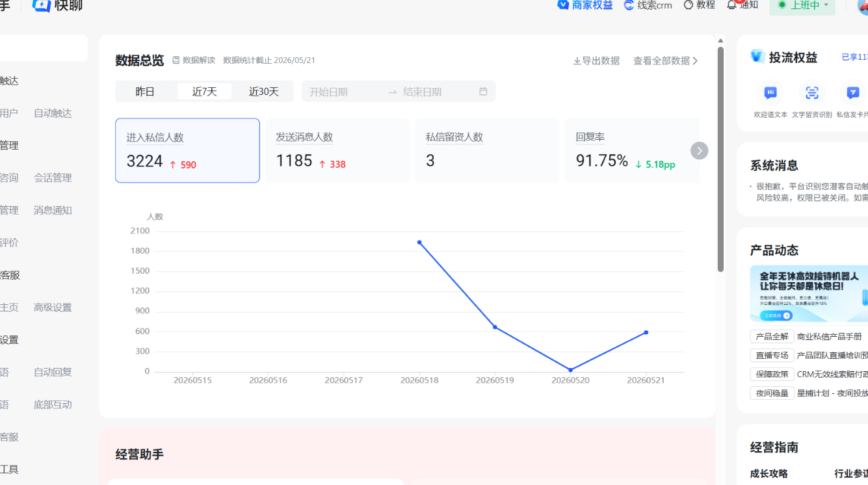Open 商业私信产品手册 link

point(830,337)
